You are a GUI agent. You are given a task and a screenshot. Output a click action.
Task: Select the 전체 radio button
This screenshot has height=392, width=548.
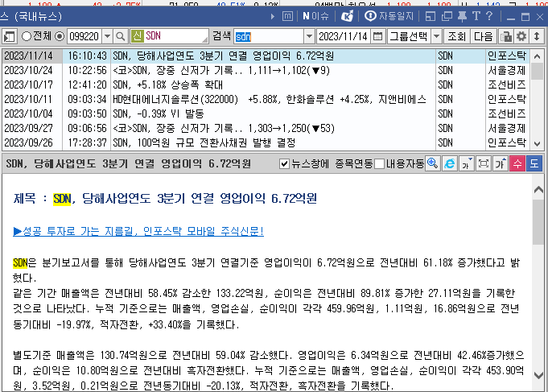pyautogui.click(x=27, y=36)
